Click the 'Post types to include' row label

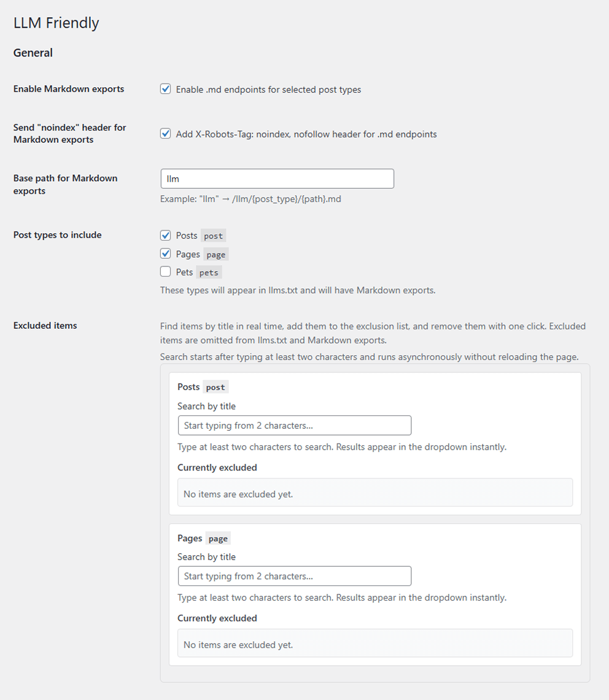click(58, 235)
